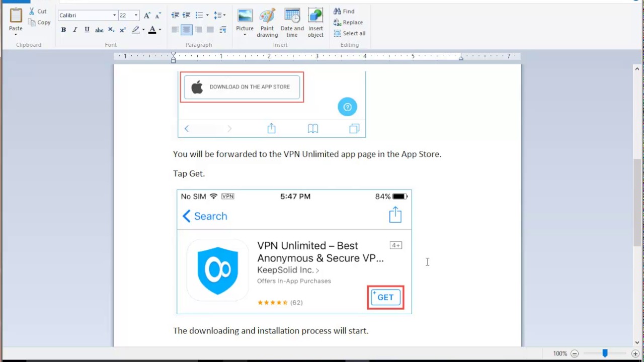Image resolution: width=644 pixels, height=362 pixels.
Task: Click the first line indent marker on ruler
Action: tap(173, 54)
